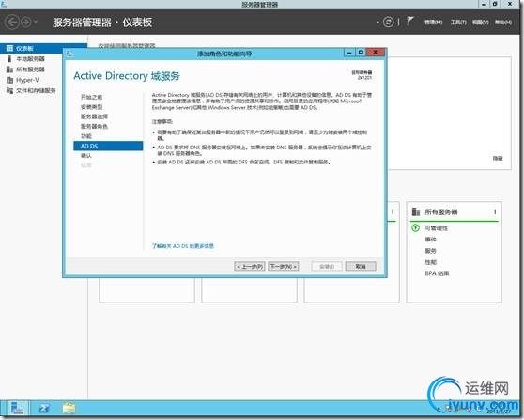Close the Add Roles wizard window
Image resolution: width=524 pixels, height=420 pixels.
[x=376, y=53]
